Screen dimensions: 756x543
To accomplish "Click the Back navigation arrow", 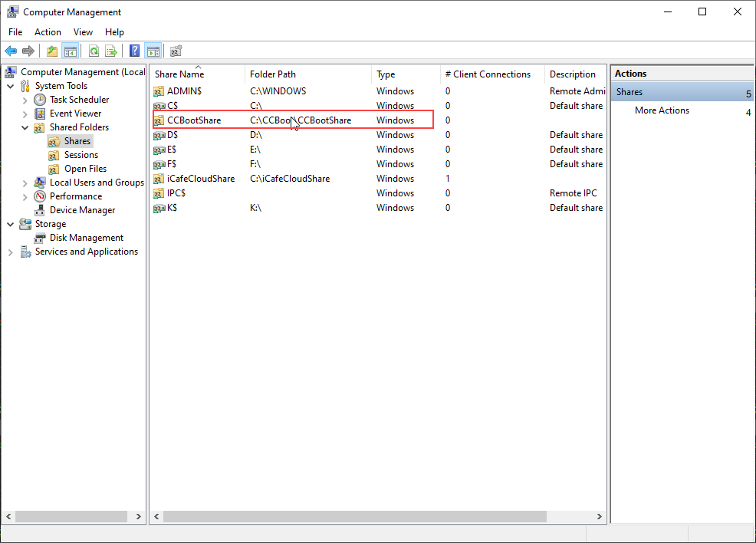I will point(10,51).
